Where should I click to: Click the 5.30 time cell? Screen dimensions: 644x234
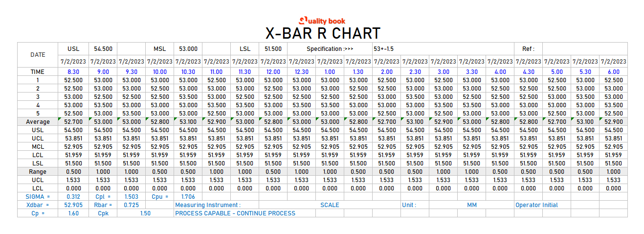[x=585, y=71]
